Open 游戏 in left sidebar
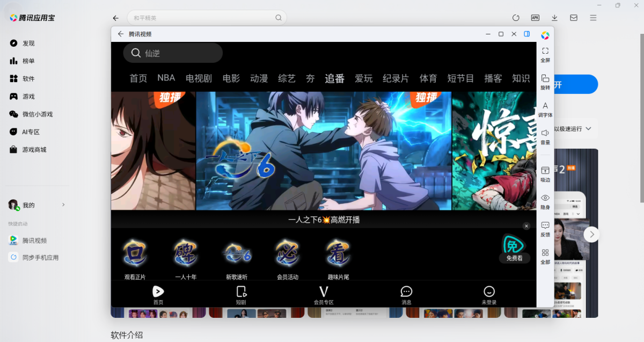 tap(28, 97)
